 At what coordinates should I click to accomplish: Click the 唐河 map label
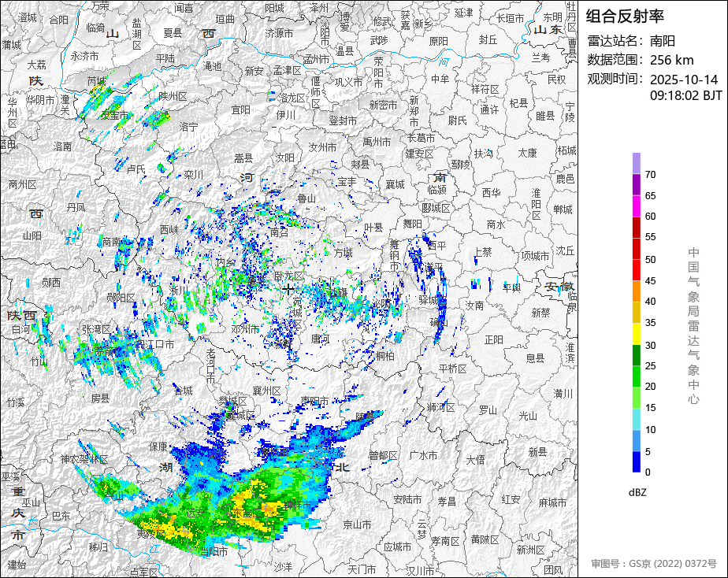tap(319, 339)
